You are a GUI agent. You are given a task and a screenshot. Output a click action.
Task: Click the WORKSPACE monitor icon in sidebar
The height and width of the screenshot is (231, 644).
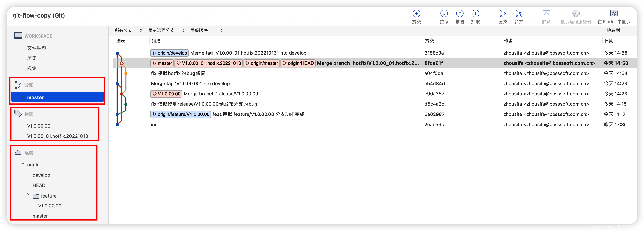pyautogui.click(x=18, y=36)
